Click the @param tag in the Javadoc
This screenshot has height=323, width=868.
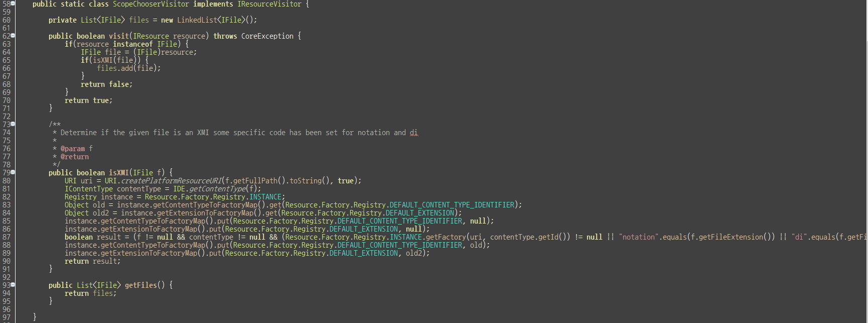73,149
